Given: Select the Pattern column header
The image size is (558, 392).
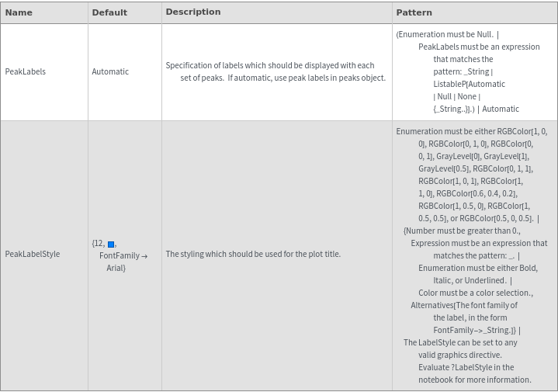Looking at the screenshot, I should coord(414,12).
